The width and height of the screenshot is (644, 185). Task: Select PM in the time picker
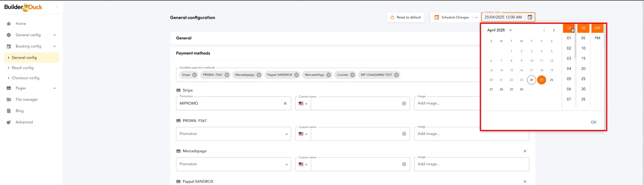597,38
